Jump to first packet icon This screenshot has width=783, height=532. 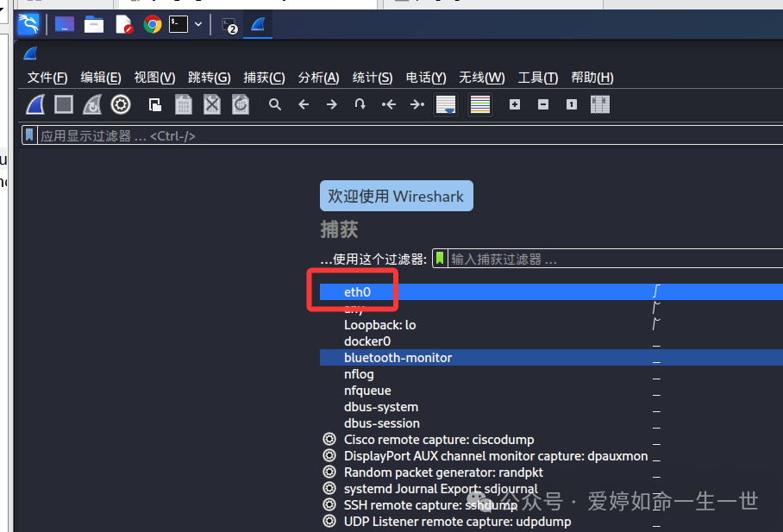point(389,105)
